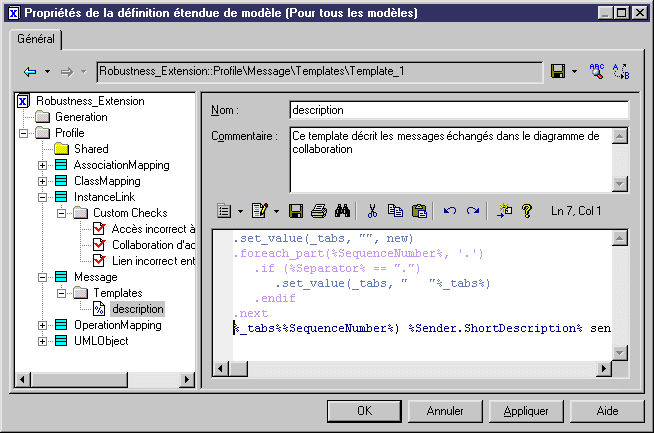Click the back navigation arrow
The width and height of the screenshot is (654, 433).
[30, 72]
